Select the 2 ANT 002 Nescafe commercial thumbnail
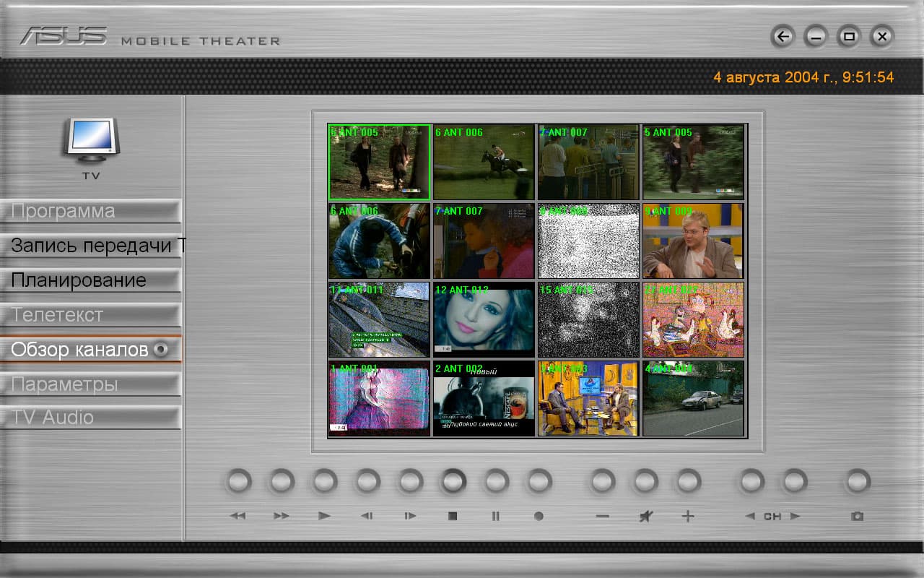Image resolution: width=924 pixels, height=578 pixels. [x=484, y=398]
